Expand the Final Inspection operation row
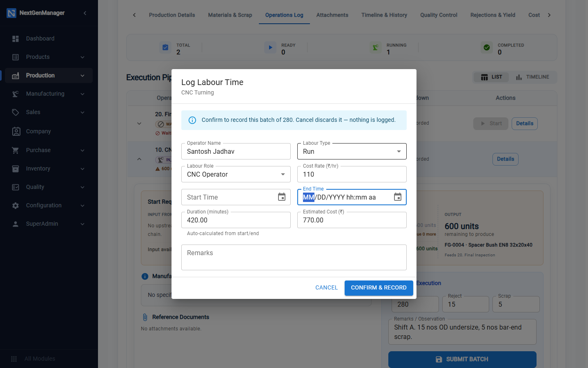588x368 pixels. pyautogui.click(x=139, y=123)
